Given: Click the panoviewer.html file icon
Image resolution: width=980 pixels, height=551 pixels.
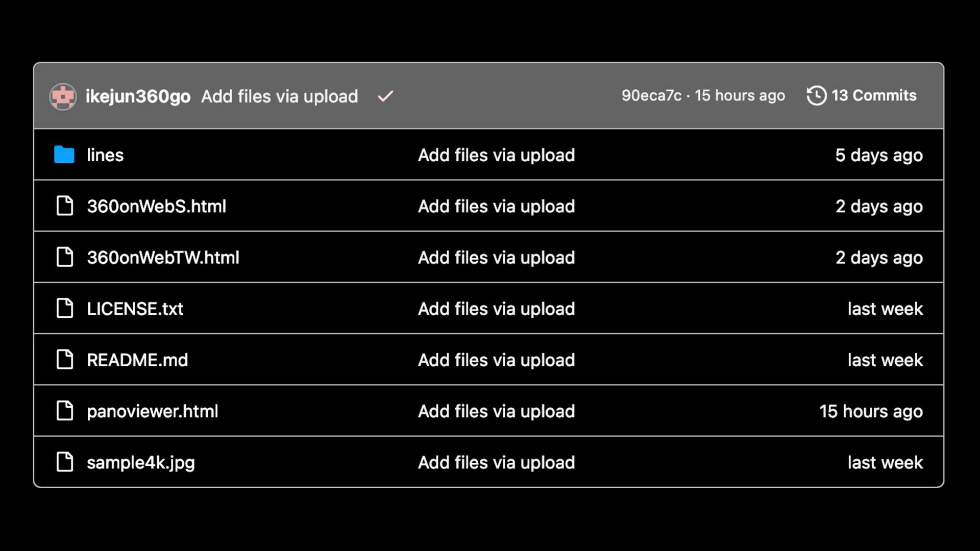Looking at the screenshot, I should (x=65, y=411).
